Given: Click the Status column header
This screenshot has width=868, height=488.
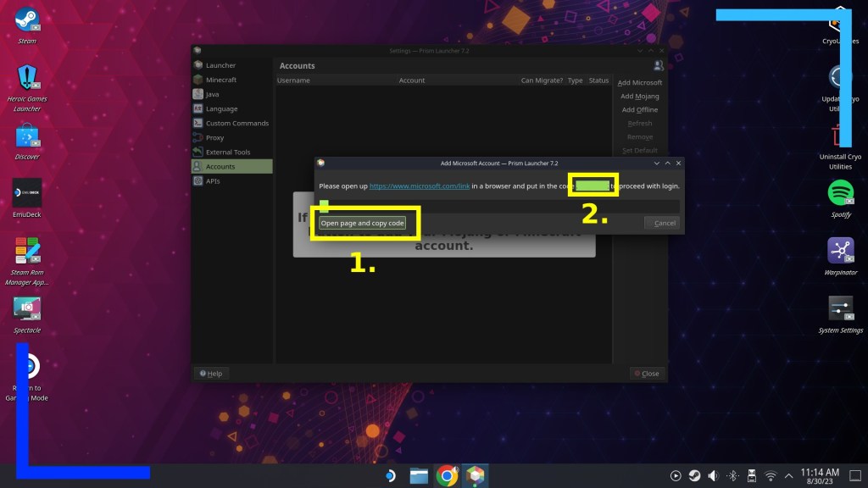Looking at the screenshot, I should (598, 80).
